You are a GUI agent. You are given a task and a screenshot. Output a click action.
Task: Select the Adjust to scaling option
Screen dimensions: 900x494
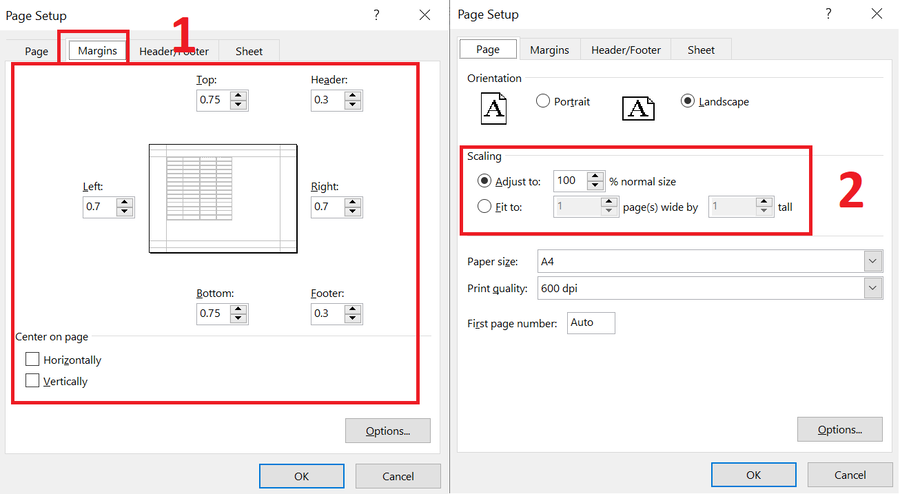484,181
